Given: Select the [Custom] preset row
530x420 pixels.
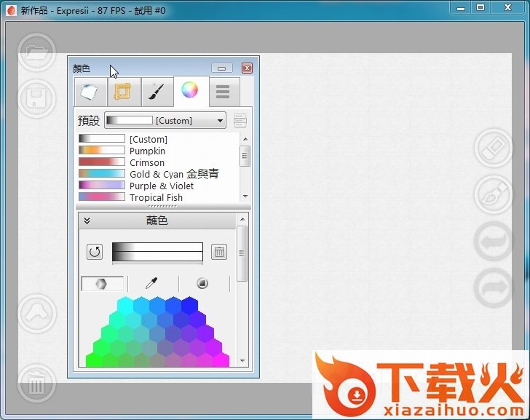Looking at the screenshot, I should click(159, 139).
